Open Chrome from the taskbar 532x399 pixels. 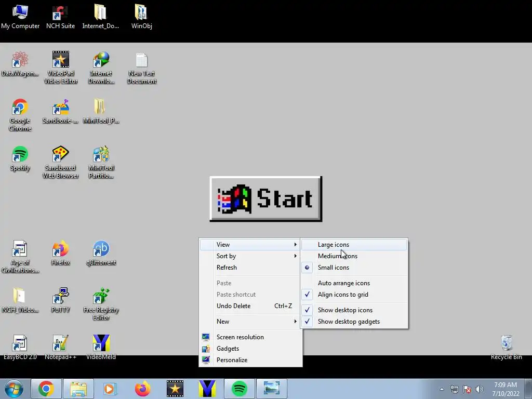pos(46,389)
